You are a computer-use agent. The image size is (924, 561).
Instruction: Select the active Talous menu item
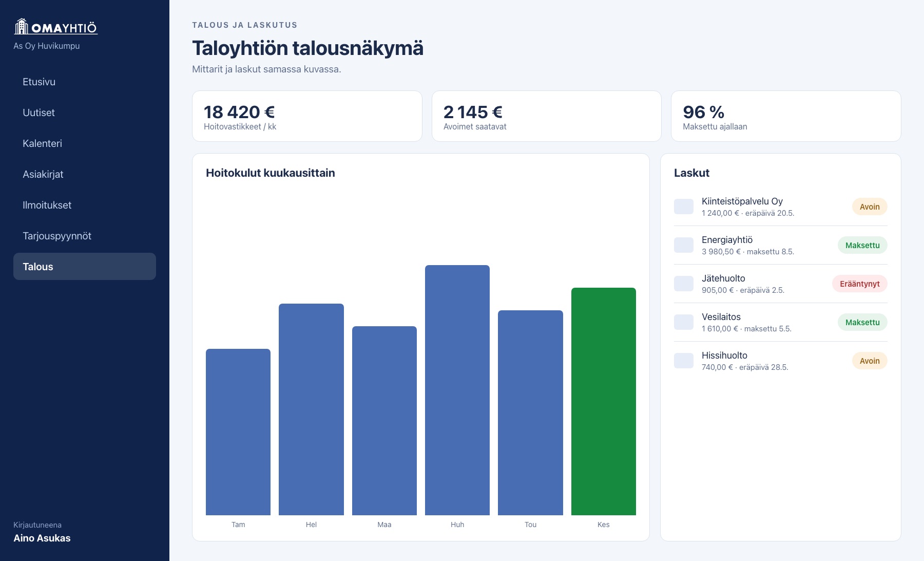point(85,266)
